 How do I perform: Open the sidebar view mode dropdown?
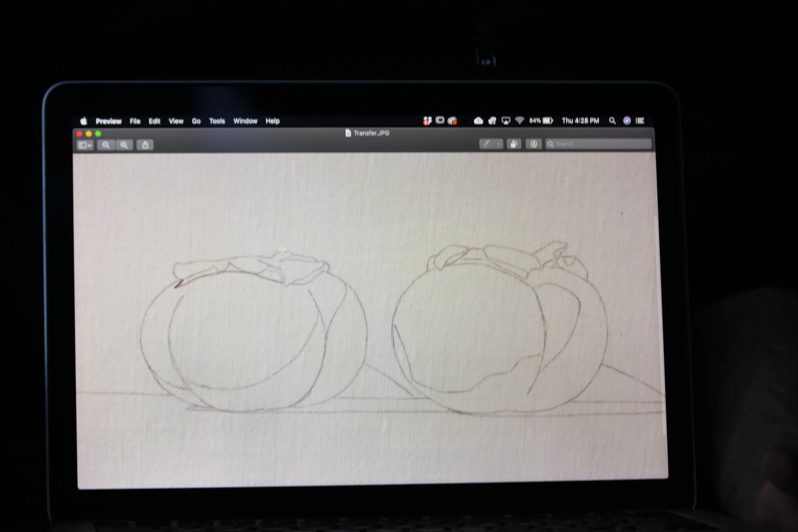point(85,146)
